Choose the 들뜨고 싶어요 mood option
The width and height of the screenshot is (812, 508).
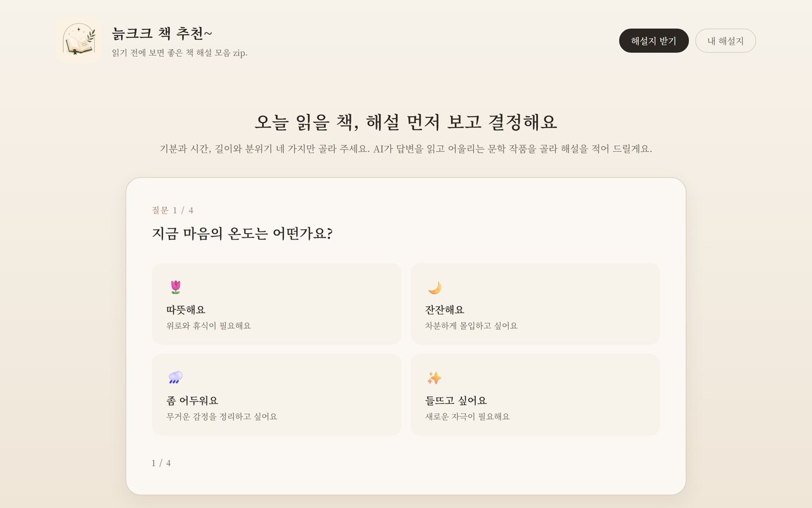pyautogui.click(x=535, y=395)
